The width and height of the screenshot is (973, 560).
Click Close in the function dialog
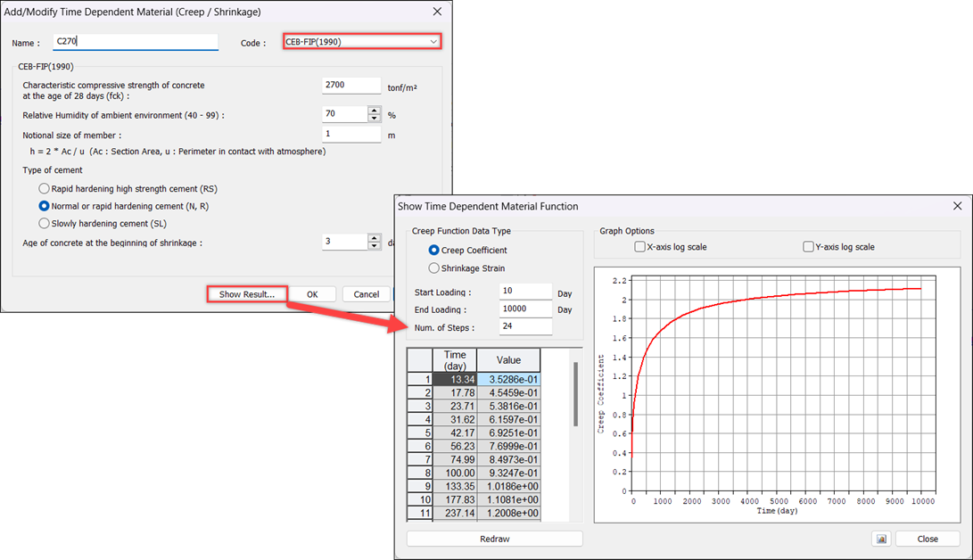(x=928, y=539)
